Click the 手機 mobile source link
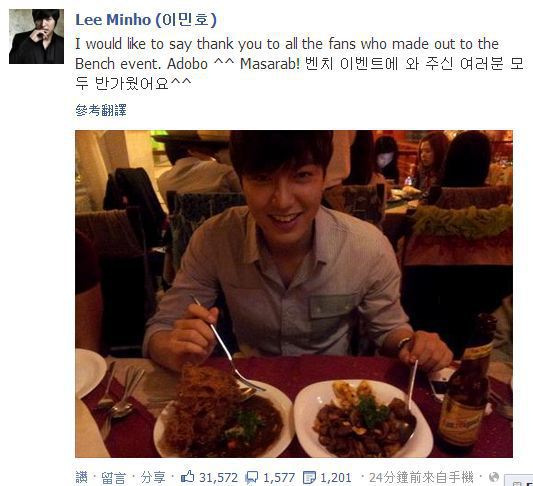 (x=461, y=478)
